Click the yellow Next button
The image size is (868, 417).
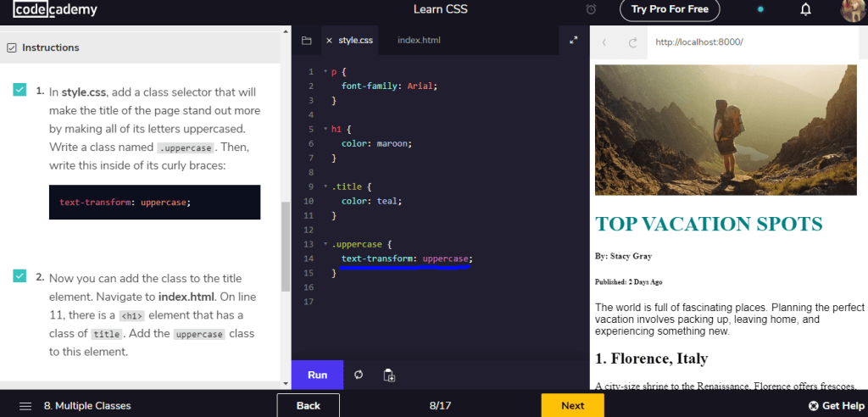click(x=572, y=405)
